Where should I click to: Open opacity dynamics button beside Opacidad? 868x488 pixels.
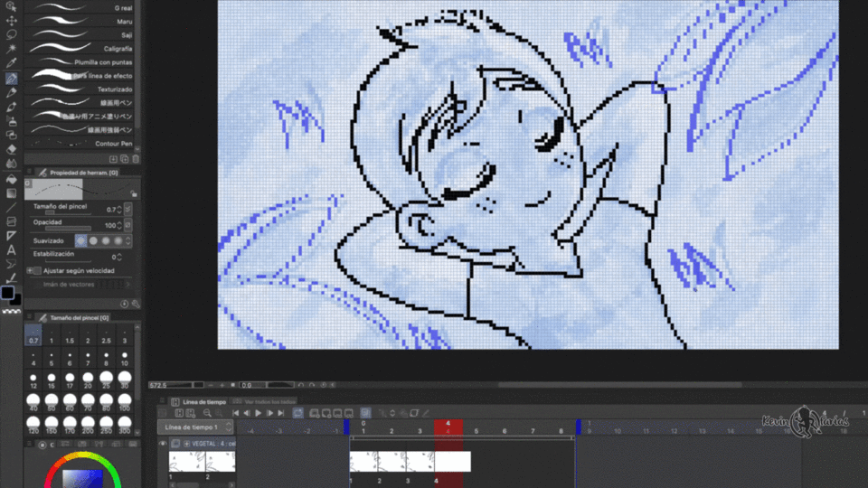(128, 225)
